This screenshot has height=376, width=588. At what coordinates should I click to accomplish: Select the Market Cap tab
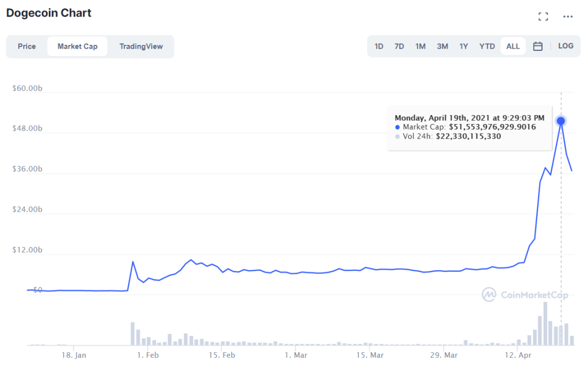tap(78, 47)
